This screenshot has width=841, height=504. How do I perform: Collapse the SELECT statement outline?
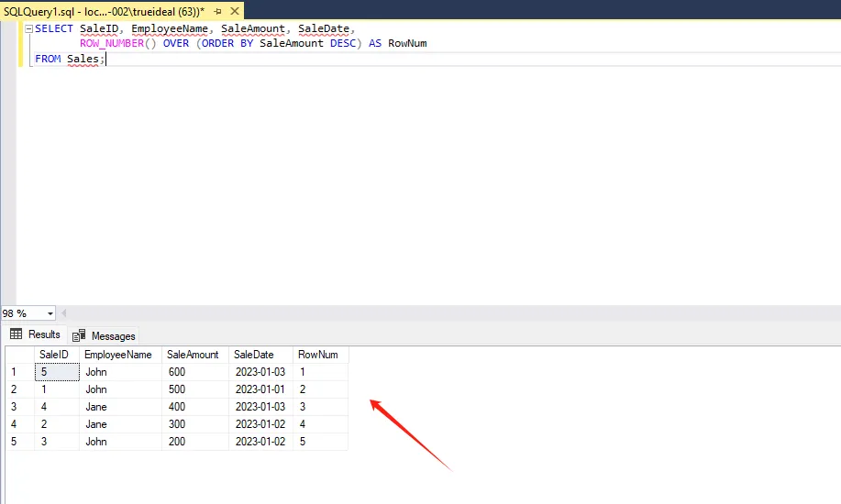coord(29,29)
